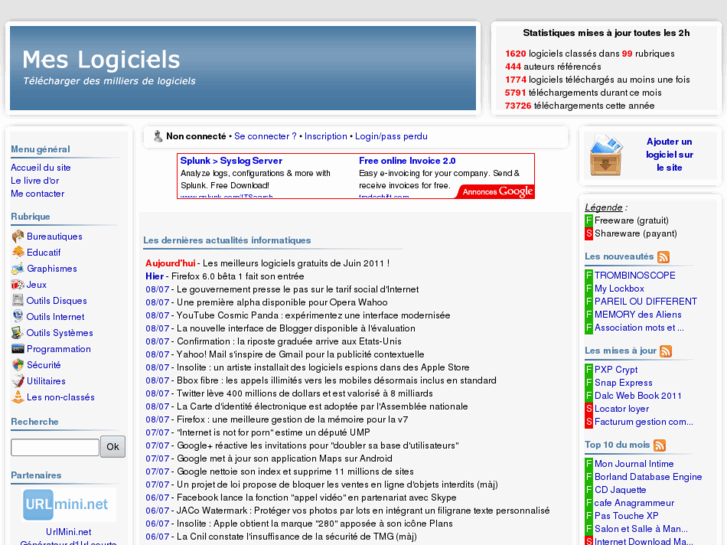Open the Dalc Web Book 2011 link
Image resolution: width=727 pixels, height=545 pixels.
coord(638,396)
